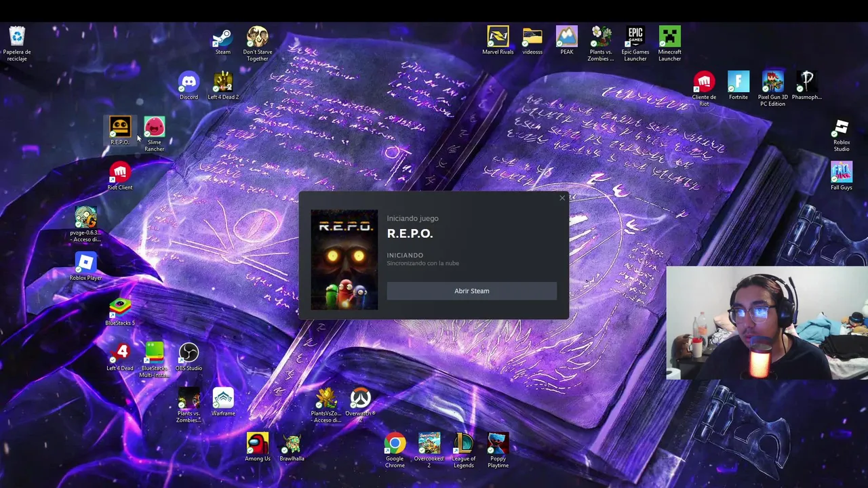This screenshot has width=868, height=488.
Task: Select the Warframe desktop icon
Action: (x=223, y=402)
